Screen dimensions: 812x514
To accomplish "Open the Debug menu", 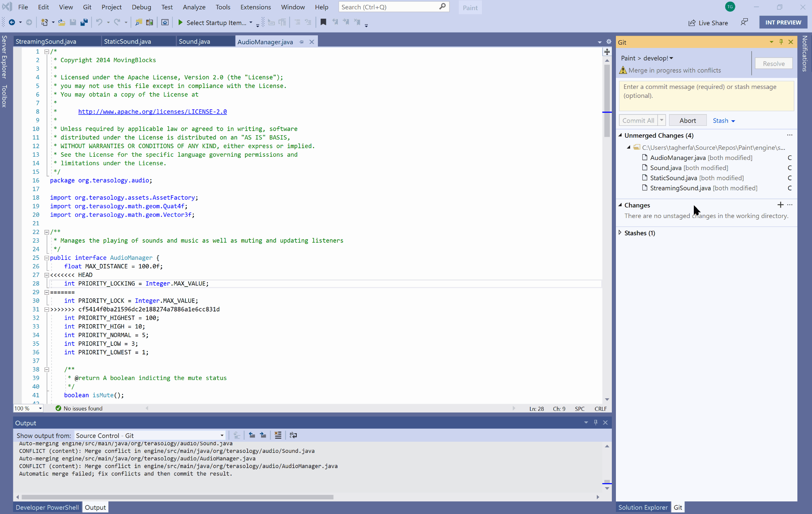I will pyautogui.click(x=141, y=7).
